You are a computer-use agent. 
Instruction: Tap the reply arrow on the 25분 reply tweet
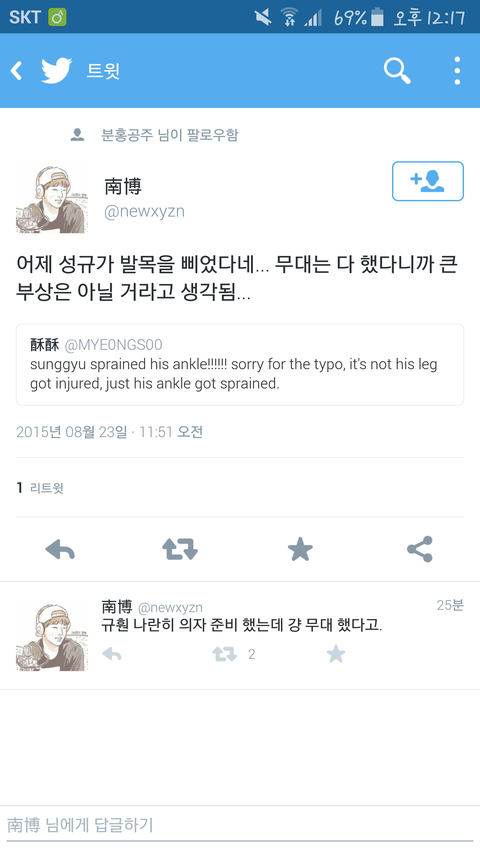[x=112, y=654]
